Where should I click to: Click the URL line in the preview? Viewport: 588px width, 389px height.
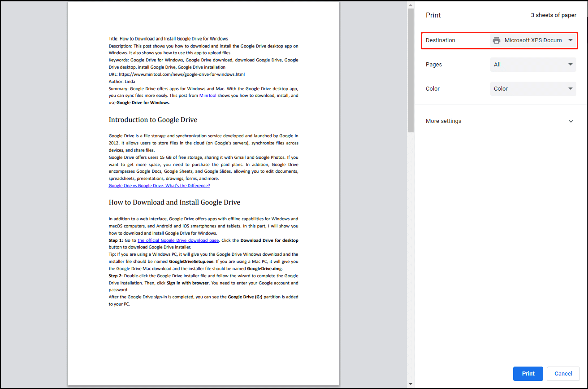point(177,74)
